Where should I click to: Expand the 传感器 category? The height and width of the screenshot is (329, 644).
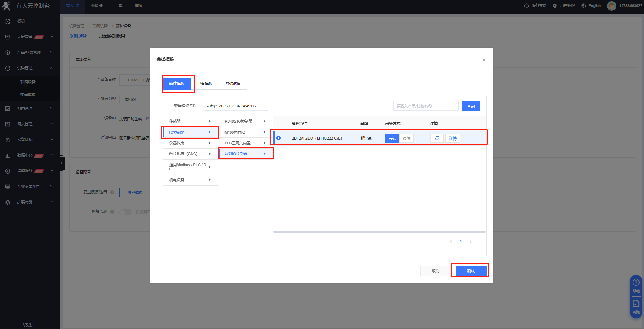pyautogui.click(x=190, y=121)
